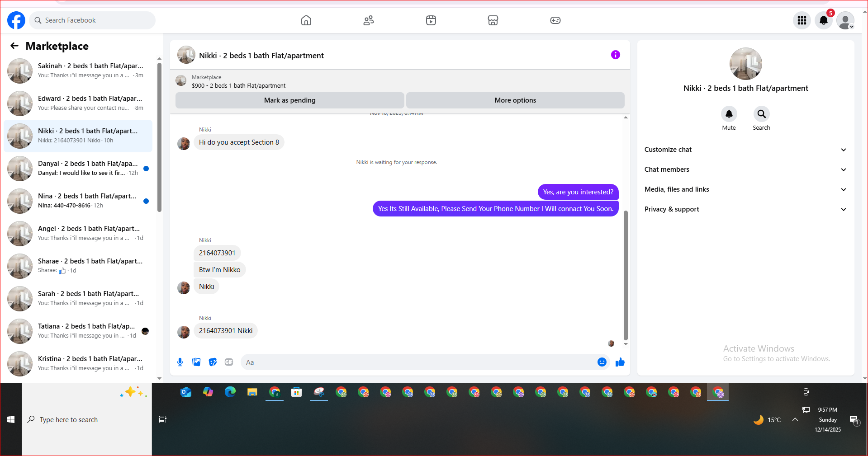Open the Windows Start button
The height and width of the screenshot is (456, 868).
[x=11, y=419]
